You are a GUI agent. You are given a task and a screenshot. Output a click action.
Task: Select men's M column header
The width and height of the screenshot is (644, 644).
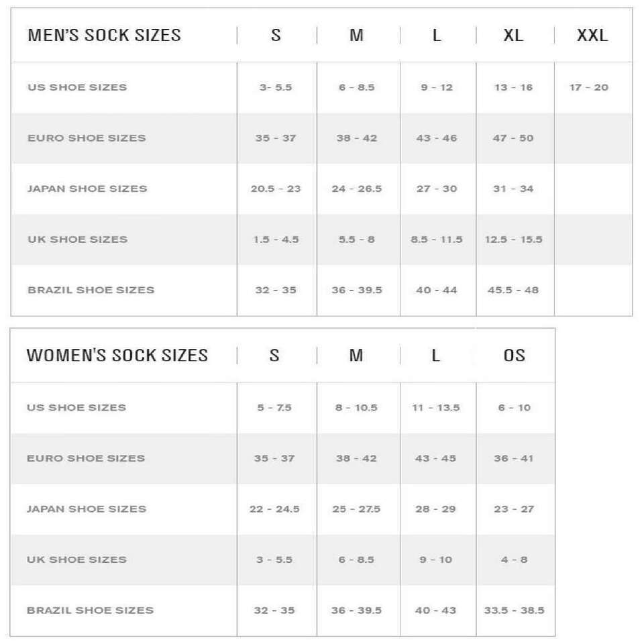[356, 36]
